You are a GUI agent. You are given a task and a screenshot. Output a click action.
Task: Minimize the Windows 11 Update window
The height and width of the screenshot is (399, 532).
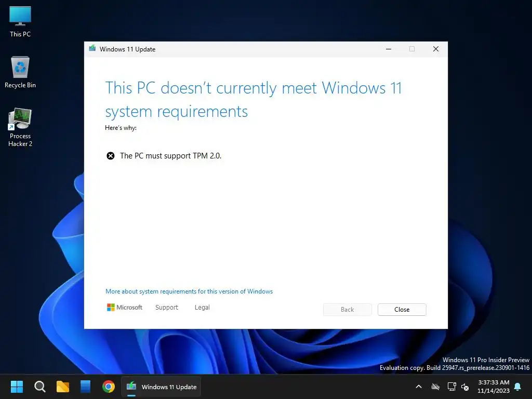[389, 49]
